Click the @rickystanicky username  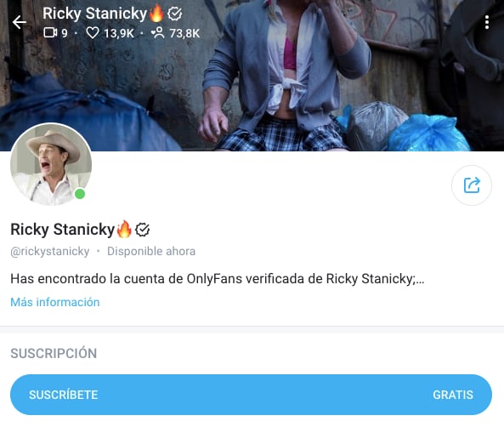50,251
